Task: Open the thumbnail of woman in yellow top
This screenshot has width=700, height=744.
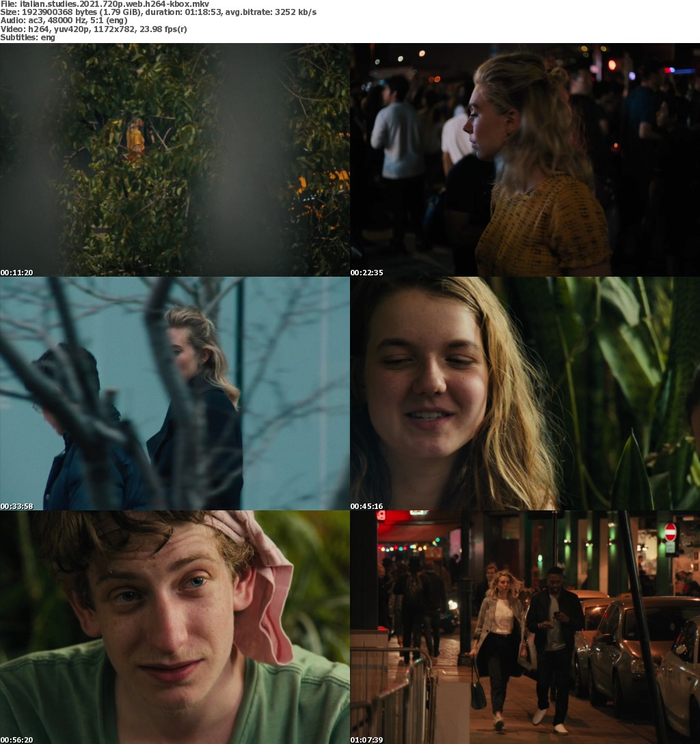Action: 525,159
